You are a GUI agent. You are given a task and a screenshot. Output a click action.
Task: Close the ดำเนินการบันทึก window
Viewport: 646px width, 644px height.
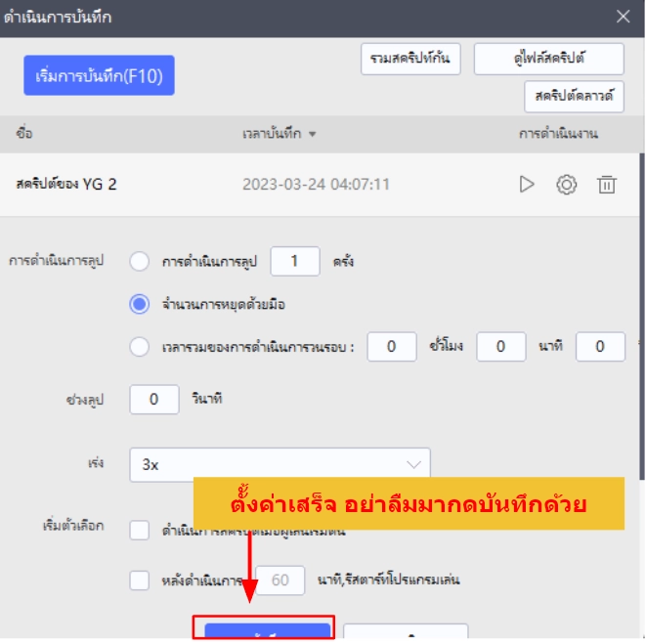[x=624, y=16]
